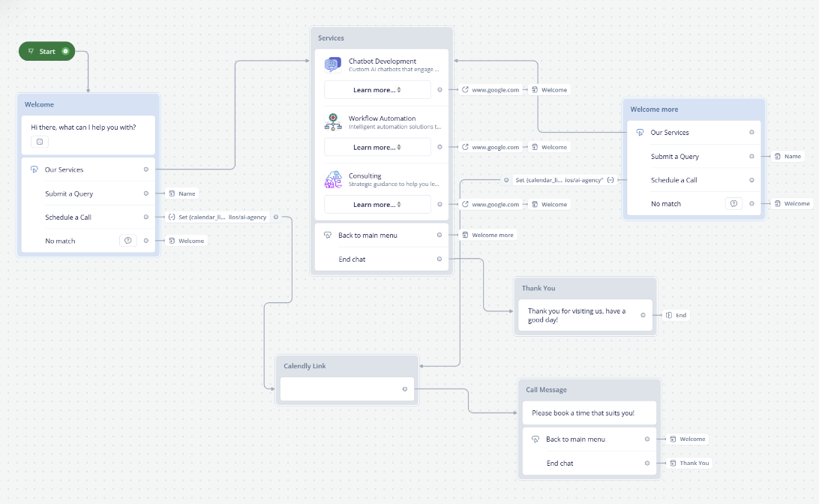Click the redirect icon on the Name node
819x504 pixels.
[x=173, y=193]
